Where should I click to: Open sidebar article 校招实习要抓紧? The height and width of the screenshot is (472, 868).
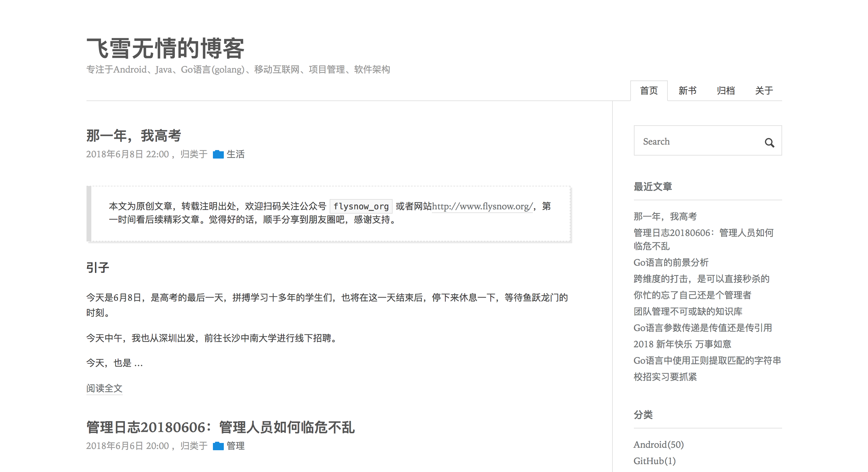[665, 377]
